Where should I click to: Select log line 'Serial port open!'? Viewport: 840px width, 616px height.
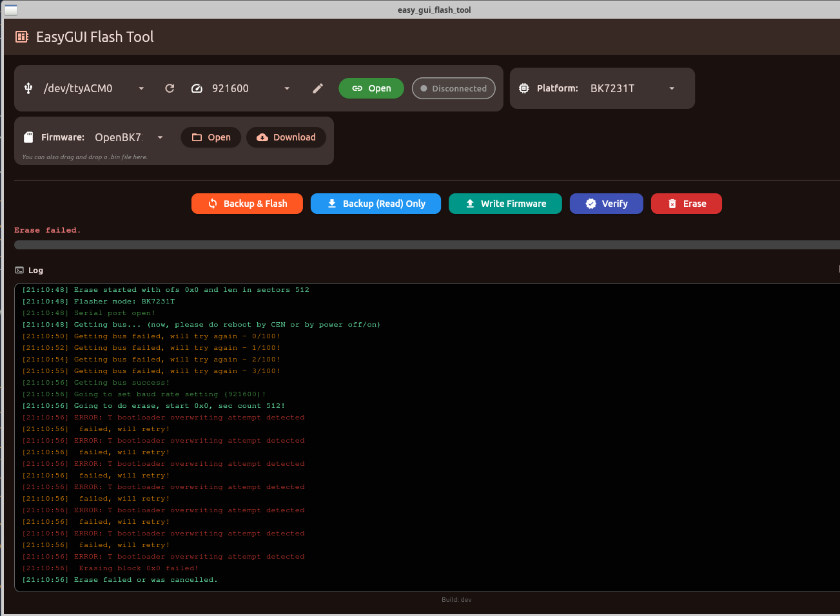(89, 313)
